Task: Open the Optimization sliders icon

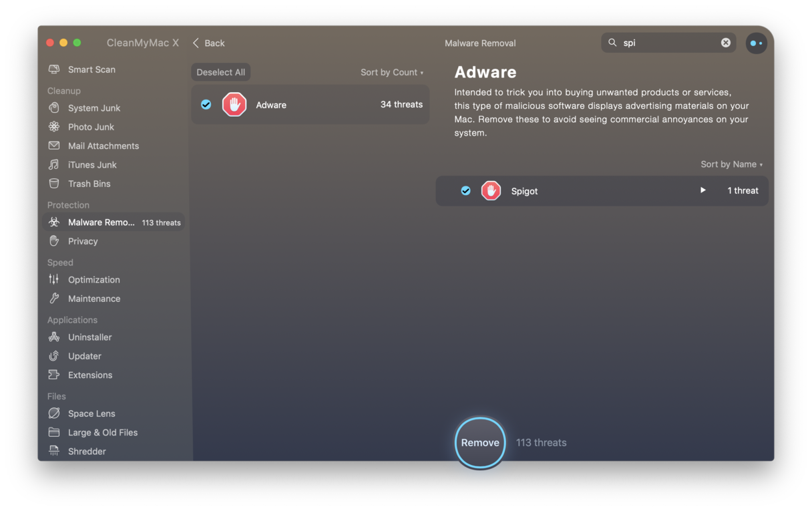Action: tap(54, 280)
